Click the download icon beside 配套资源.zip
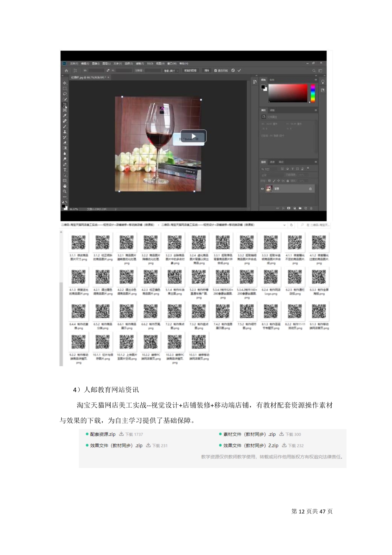 pyautogui.click(x=121, y=434)
